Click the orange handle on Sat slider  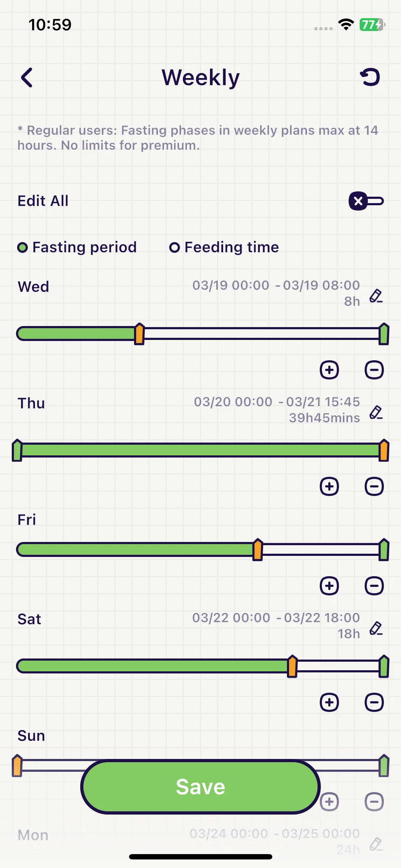pos(292,666)
